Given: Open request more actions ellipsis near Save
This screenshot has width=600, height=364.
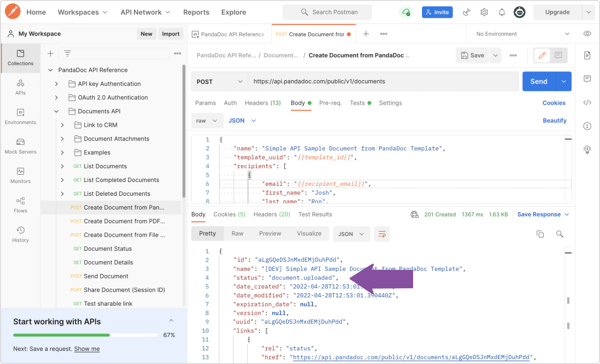Looking at the screenshot, I should [x=513, y=56].
